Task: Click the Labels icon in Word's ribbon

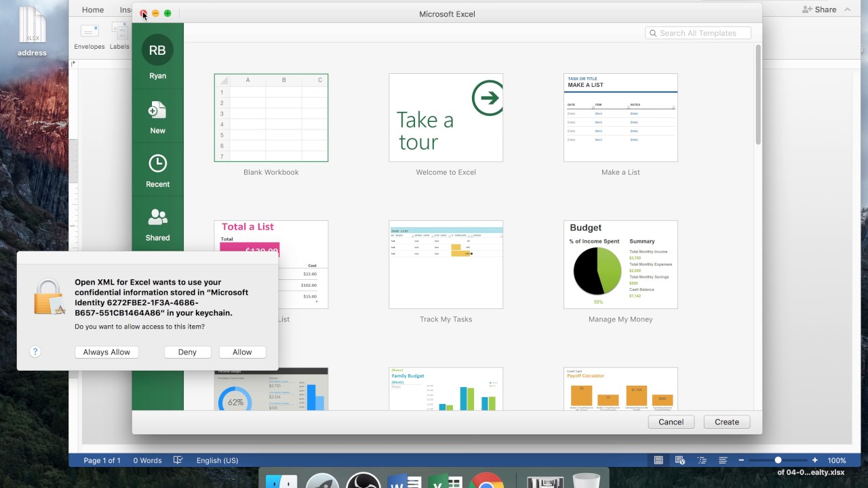Action: click(119, 31)
